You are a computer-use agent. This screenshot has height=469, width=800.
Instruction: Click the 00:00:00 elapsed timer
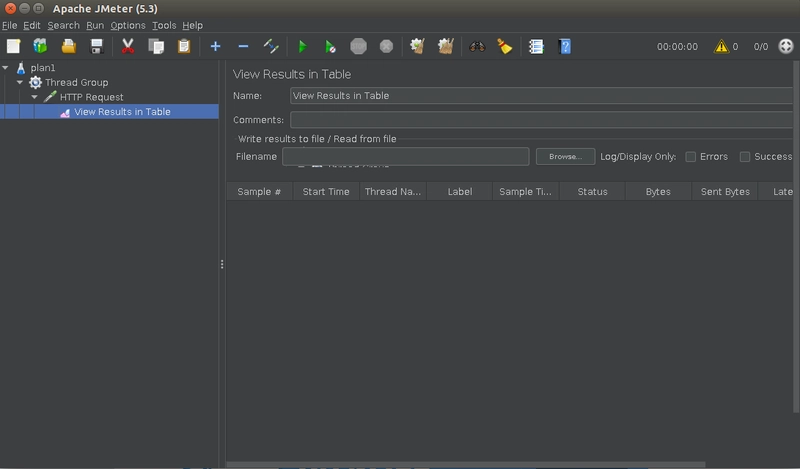coord(677,46)
